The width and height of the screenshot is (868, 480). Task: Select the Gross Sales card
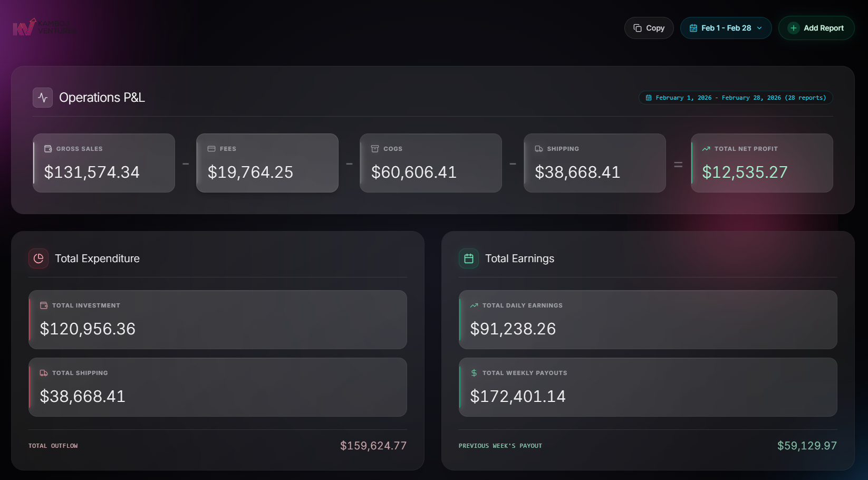(104, 163)
